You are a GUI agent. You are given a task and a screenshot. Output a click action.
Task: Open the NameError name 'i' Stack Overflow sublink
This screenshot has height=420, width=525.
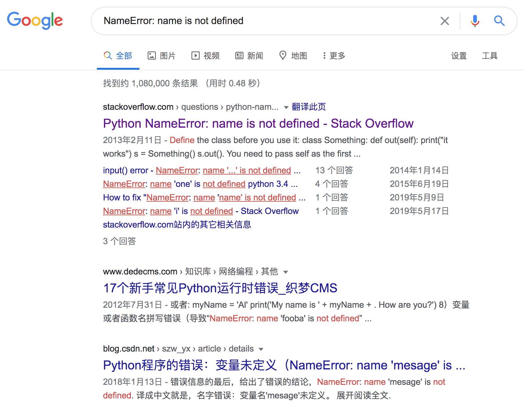pyautogui.click(x=201, y=211)
